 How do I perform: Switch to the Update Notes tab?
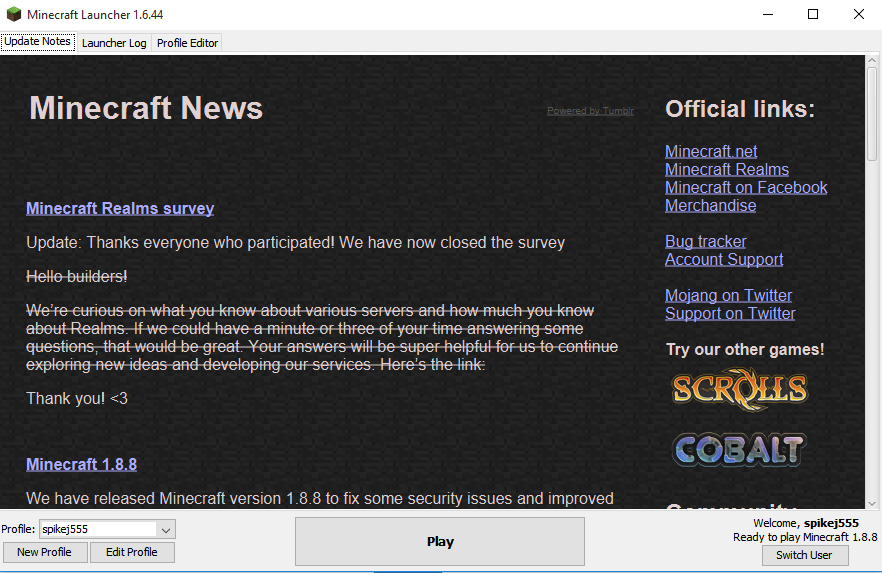tap(38, 42)
